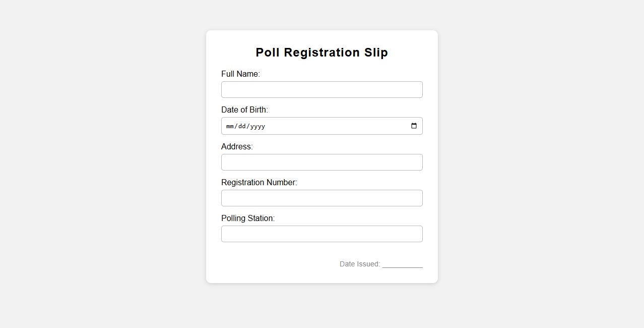Click the word "Slip" in the heading
Viewport: 644px width, 328px height.
(x=376, y=52)
